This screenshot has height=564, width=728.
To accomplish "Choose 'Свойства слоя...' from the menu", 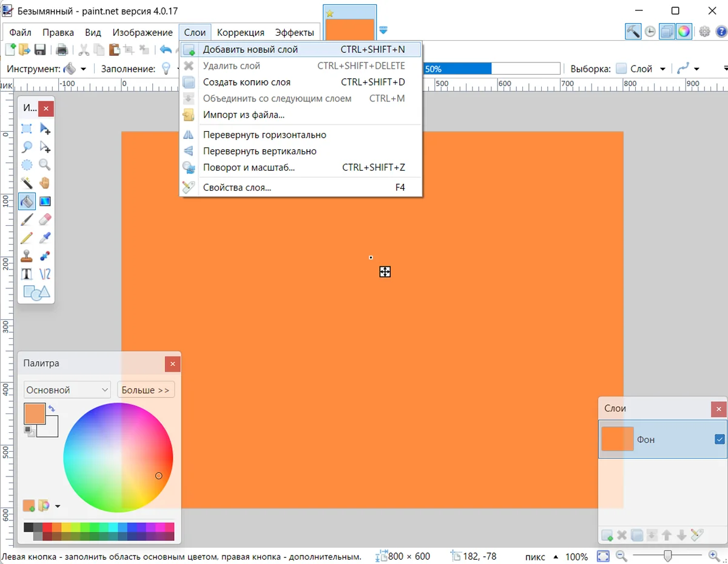I will tap(237, 188).
